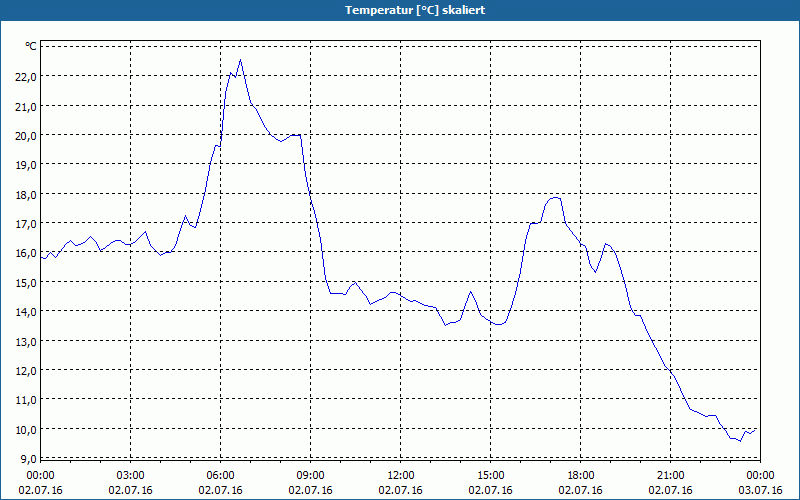Click the 02.07.16 date under 12:00
This screenshot has width=800, height=500.
(401, 490)
